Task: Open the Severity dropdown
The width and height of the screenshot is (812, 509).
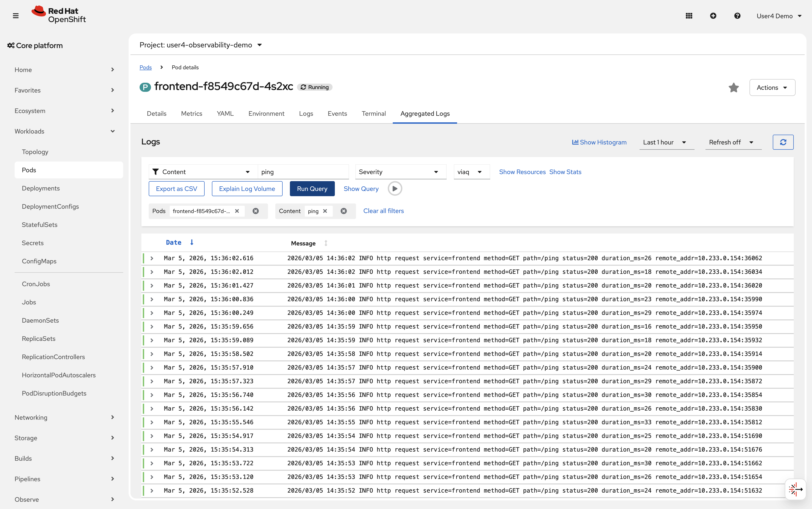Action: coord(400,172)
